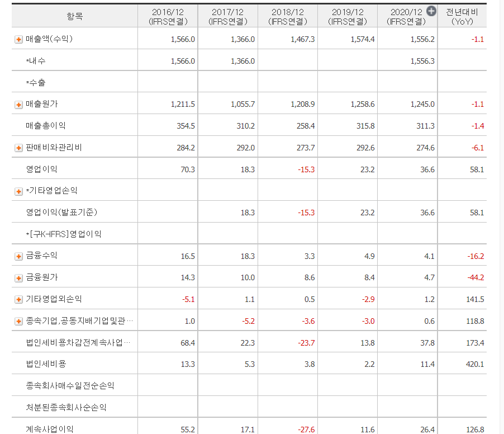Click 매출원가 2017/12 value 1,055.7
This screenshot has width=504, height=434.
tap(243, 104)
